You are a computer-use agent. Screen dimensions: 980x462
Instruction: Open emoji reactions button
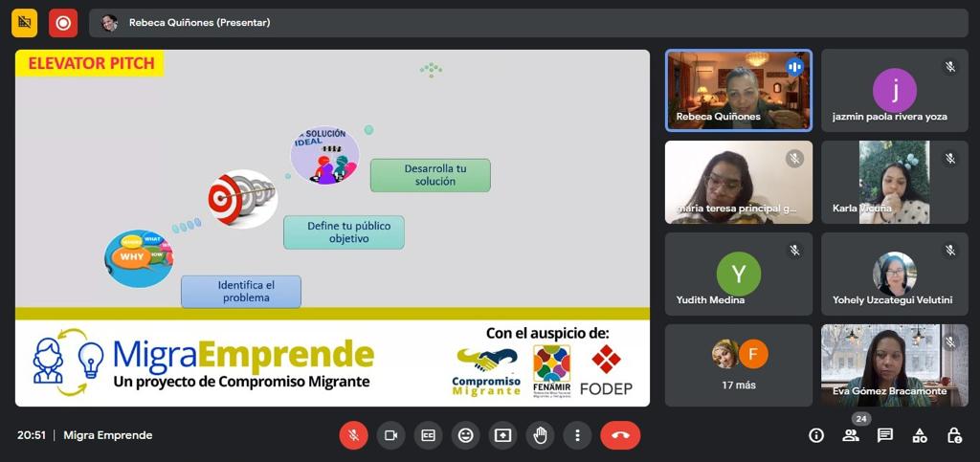(466, 435)
